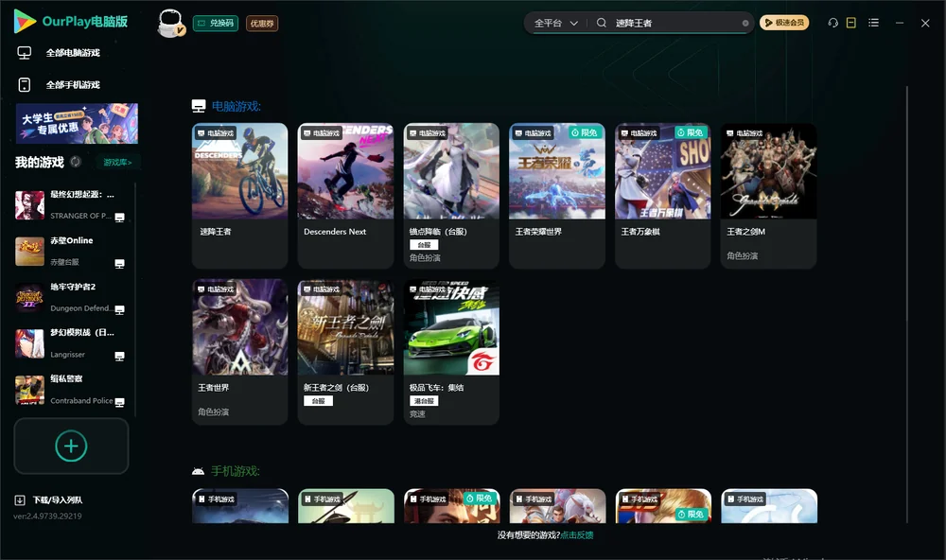Open the main menu list icon

click(873, 23)
